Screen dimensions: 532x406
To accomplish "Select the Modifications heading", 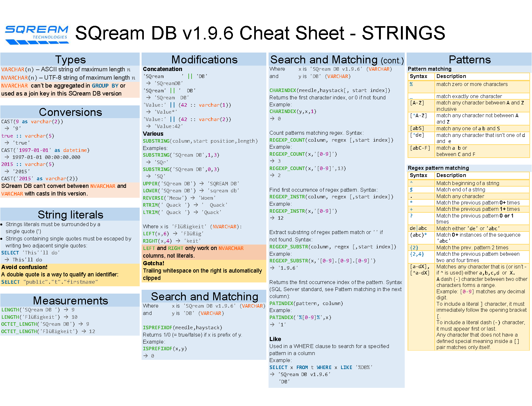I will tap(204, 60).
